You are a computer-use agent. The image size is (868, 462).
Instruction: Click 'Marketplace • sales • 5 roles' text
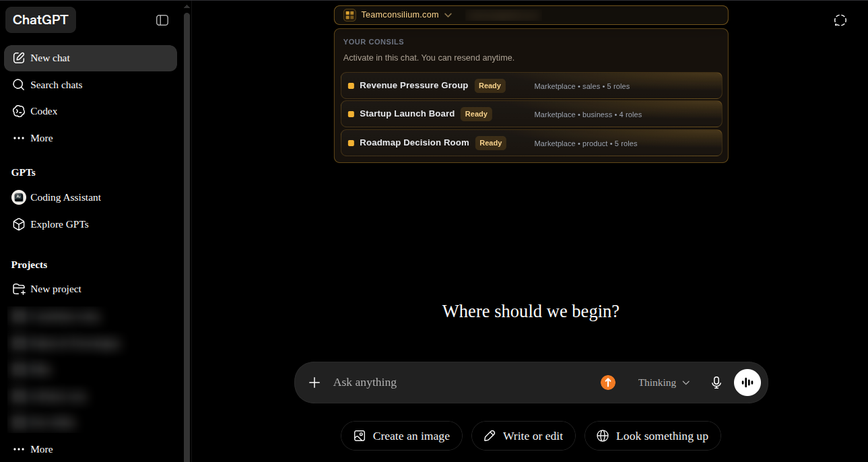(x=582, y=86)
